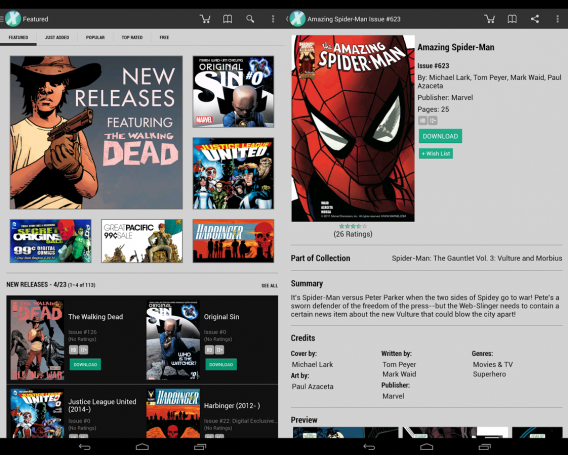Tap writer Mark Waid in Credits
This screenshot has width=568, height=456.
point(399,374)
